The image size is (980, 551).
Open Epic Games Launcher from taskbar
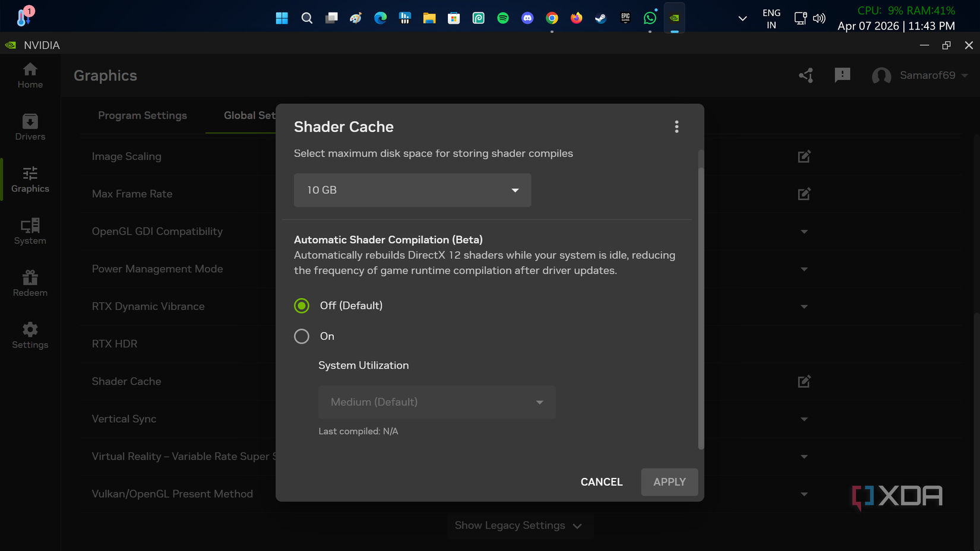tap(625, 18)
